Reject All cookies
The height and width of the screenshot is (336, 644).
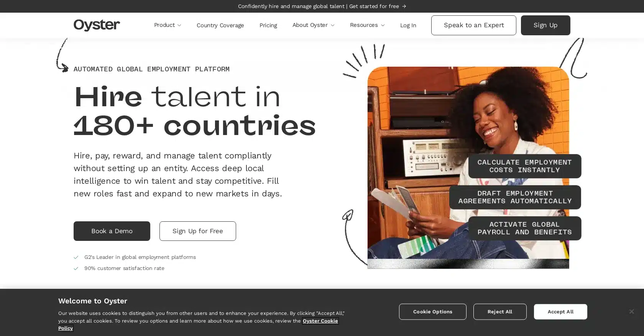[x=499, y=311]
